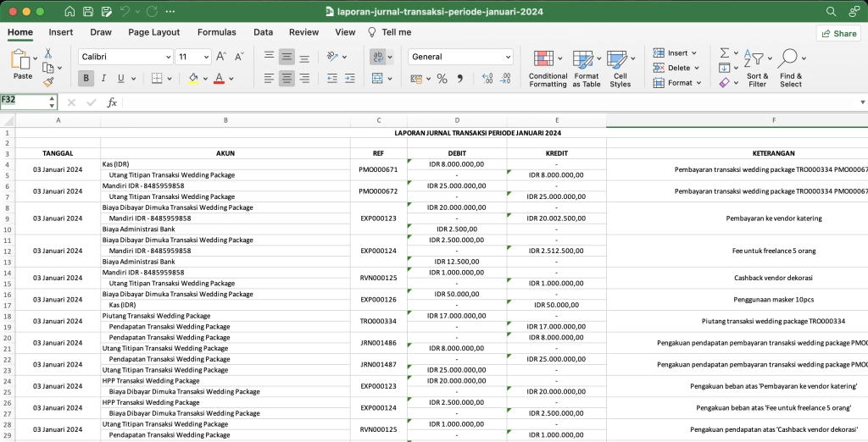Toggle Top Align vertical alignment

(269, 56)
